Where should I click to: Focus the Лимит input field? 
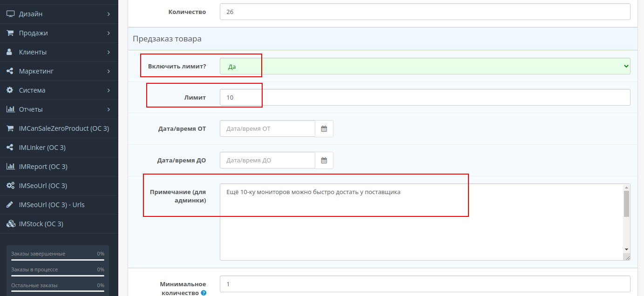click(x=425, y=97)
